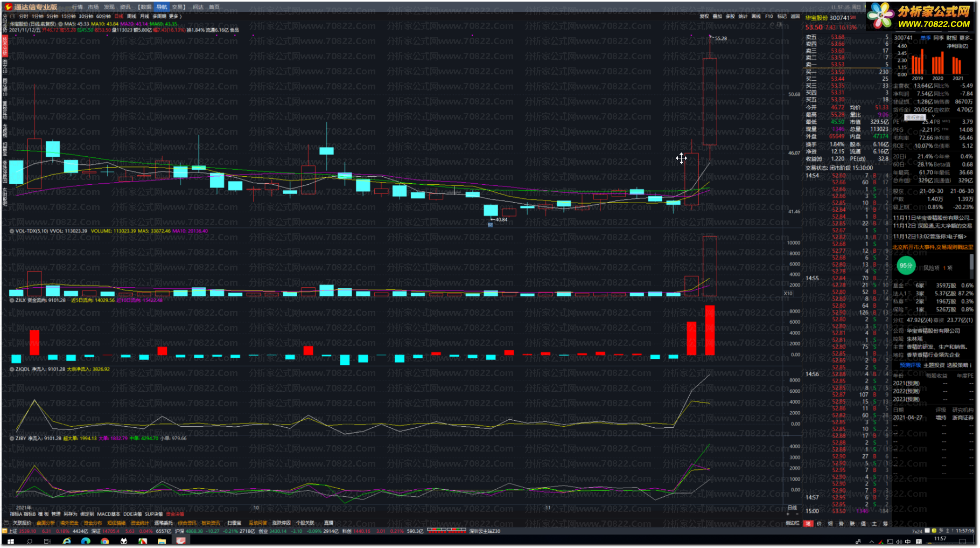Click the ZJLX indicator settings circle icon
Screen dimensions: 980x548
(x=12, y=300)
